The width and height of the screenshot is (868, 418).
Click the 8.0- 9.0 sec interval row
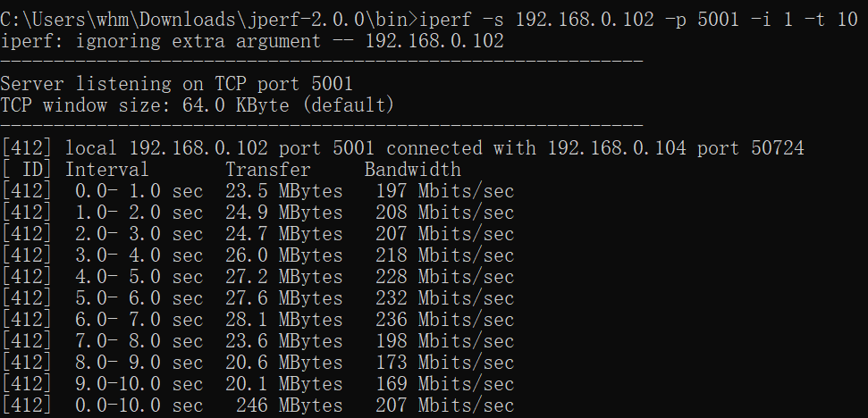tap(257, 362)
